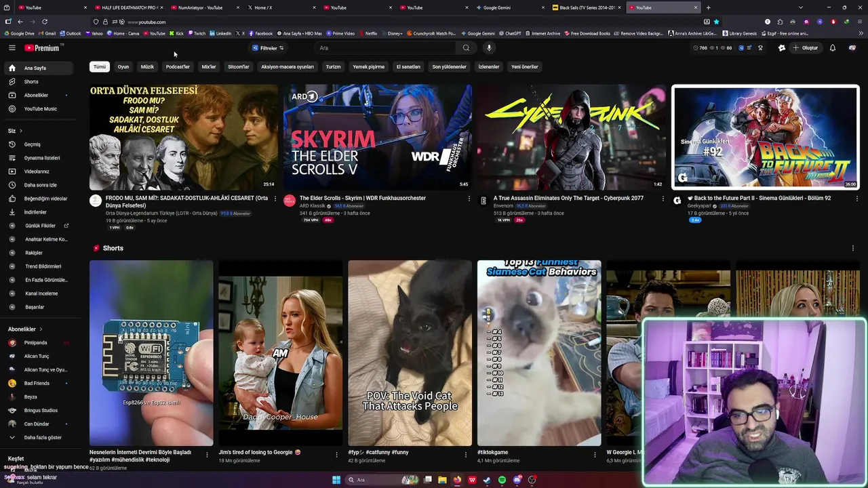This screenshot has height=488, width=868.
Task: Open Spotify from the taskbar
Action: 502,480
